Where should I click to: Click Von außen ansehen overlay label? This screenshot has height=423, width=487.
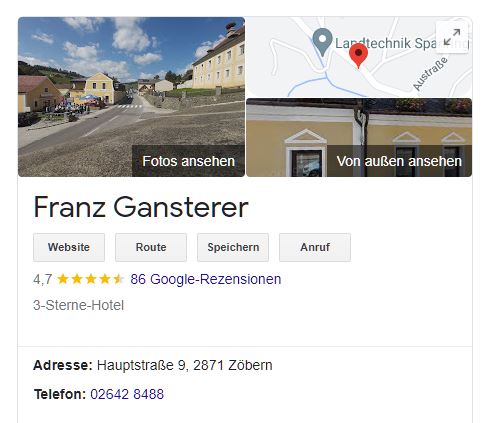pos(399,161)
